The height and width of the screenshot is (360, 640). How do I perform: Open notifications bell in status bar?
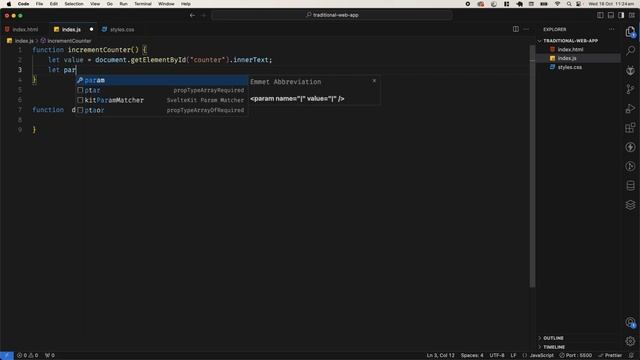click(632, 356)
